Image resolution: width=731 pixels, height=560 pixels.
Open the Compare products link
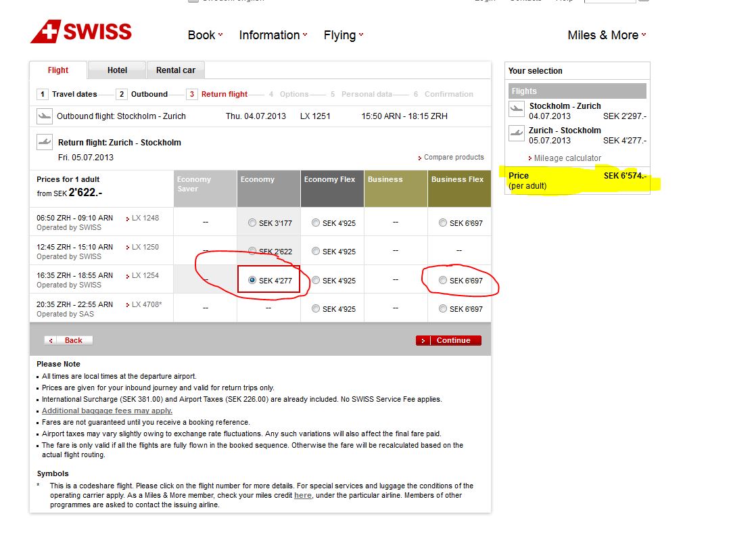pyautogui.click(x=453, y=158)
